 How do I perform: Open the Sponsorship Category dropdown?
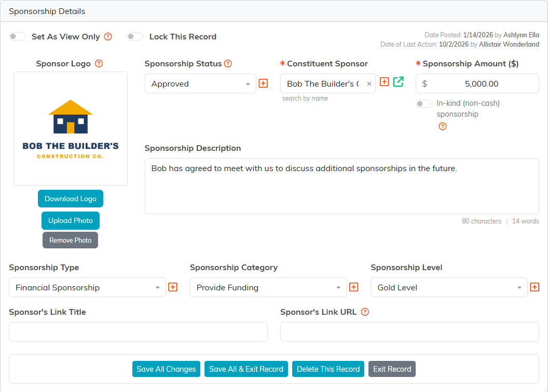coord(268,288)
